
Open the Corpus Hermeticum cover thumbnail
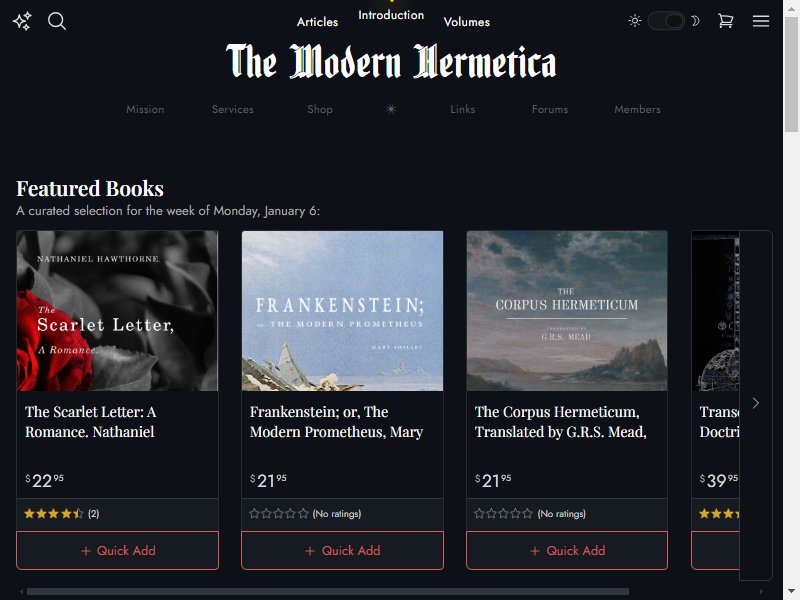(567, 311)
